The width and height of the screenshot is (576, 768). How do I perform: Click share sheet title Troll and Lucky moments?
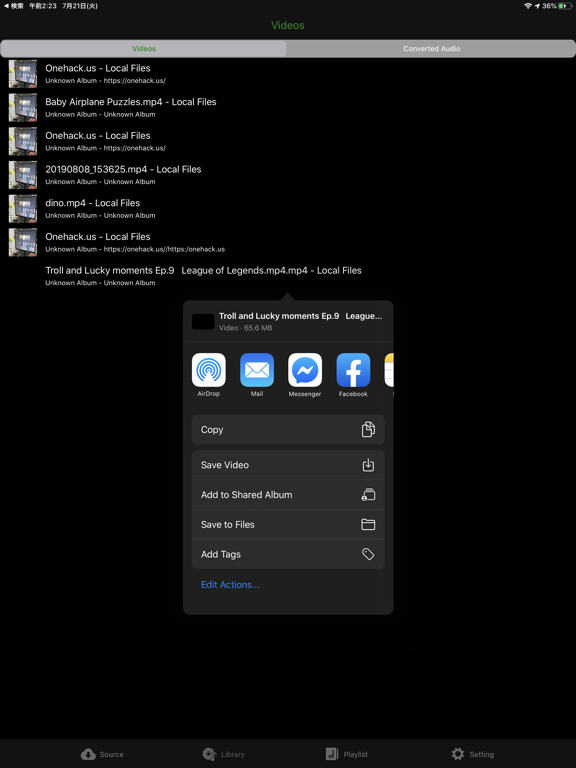[300, 316]
